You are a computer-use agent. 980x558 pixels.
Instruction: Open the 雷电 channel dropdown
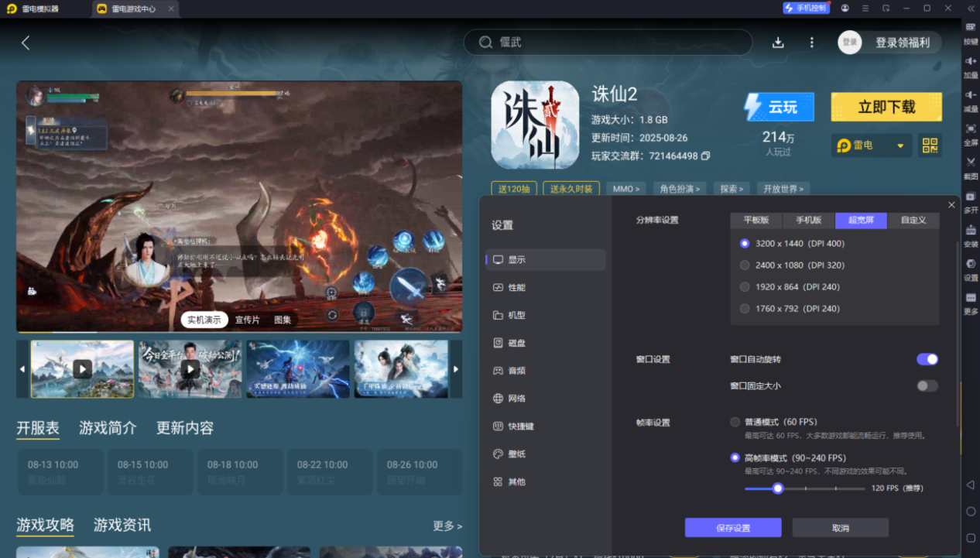click(x=872, y=145)
